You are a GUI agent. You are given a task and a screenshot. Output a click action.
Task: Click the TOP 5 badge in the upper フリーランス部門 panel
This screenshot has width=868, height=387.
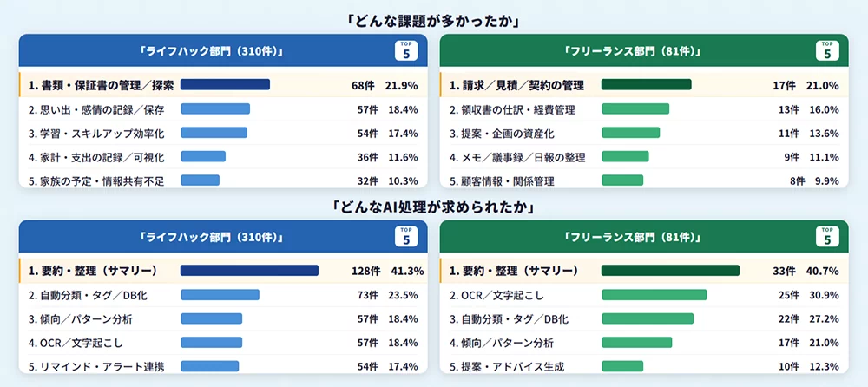826,50
